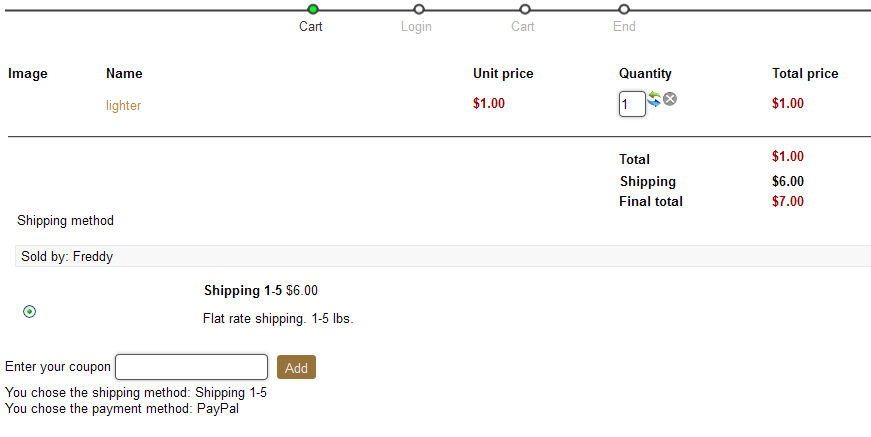
Task: Click into the coupon code field
Action: (x=192, y=367)
